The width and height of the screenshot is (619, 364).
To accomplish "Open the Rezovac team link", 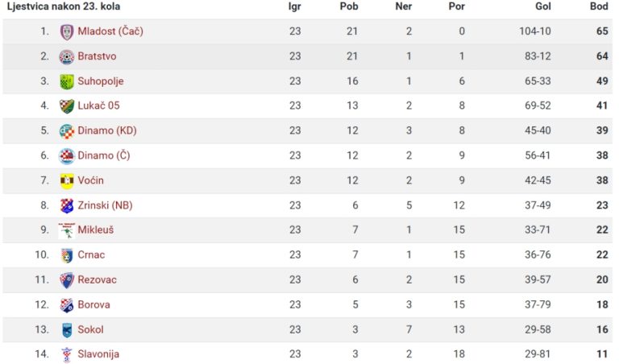I will 97,279.
